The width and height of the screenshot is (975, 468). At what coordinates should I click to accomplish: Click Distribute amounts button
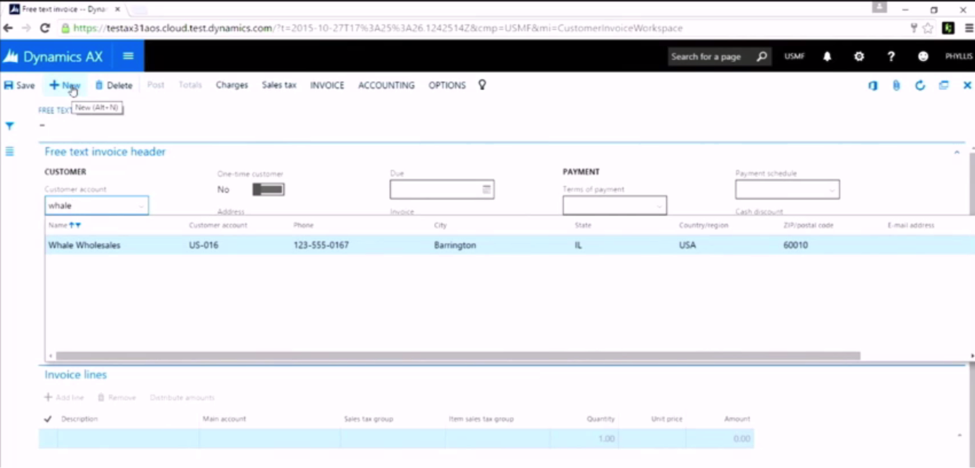click(x=182, y=397)
